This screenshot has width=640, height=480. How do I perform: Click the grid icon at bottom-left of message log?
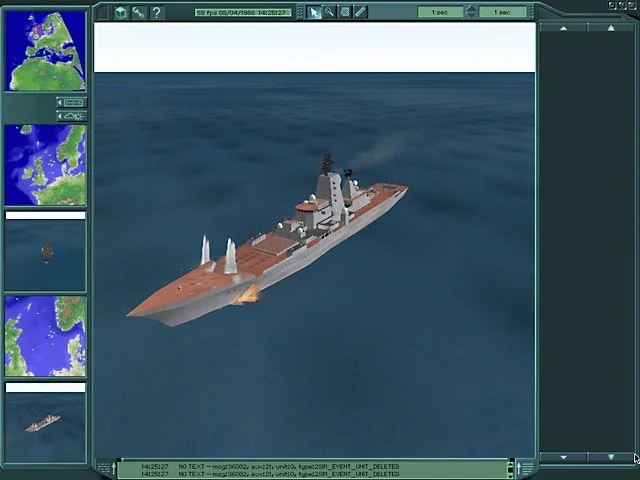105,468
